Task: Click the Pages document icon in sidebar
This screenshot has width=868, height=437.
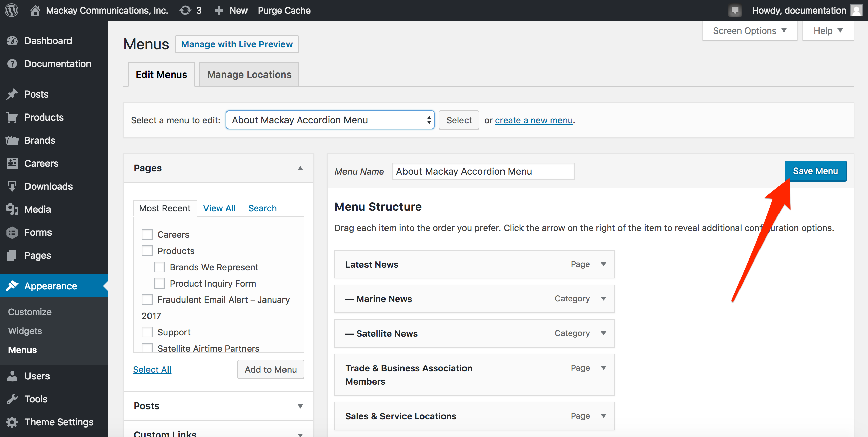Action: click(12, 255)
